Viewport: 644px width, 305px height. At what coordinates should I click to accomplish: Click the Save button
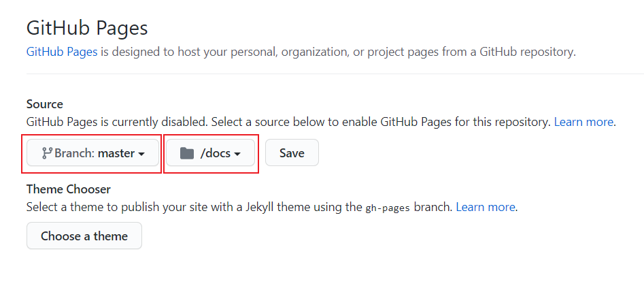coord(292,153)
